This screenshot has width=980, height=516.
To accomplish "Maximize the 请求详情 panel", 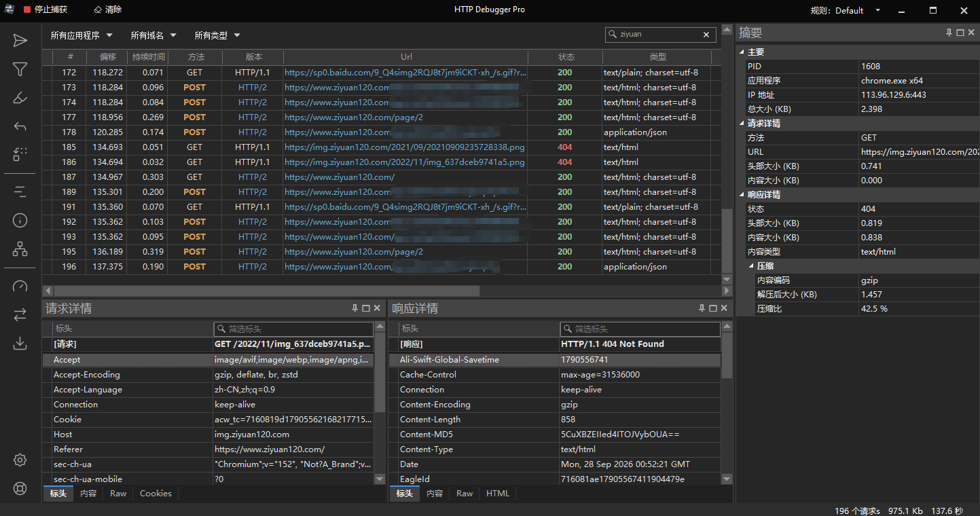I will coord(366,308).
